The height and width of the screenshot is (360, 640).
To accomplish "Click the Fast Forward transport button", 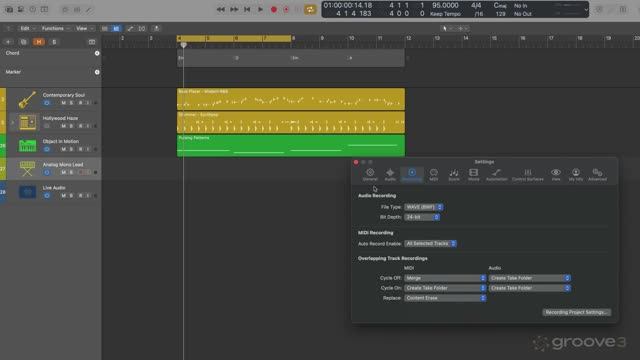I will pyautogui.click(x=234, y=9).
